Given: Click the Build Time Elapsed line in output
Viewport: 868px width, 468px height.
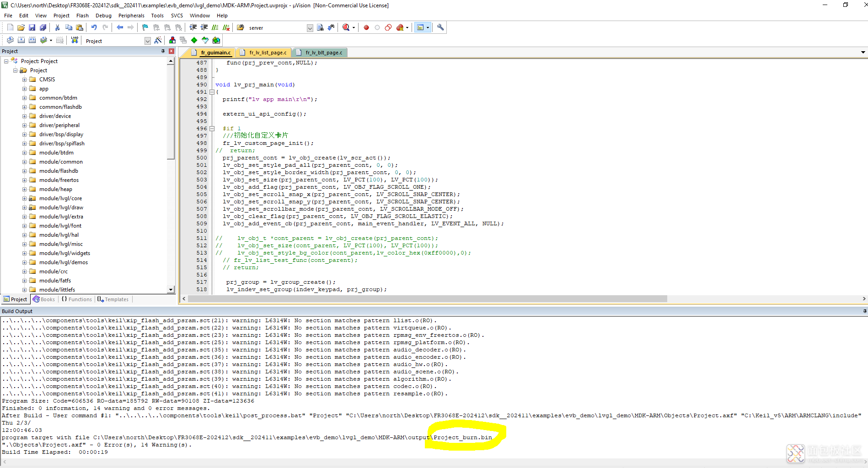Looking at the screenshot, I should tap(55, 452).
